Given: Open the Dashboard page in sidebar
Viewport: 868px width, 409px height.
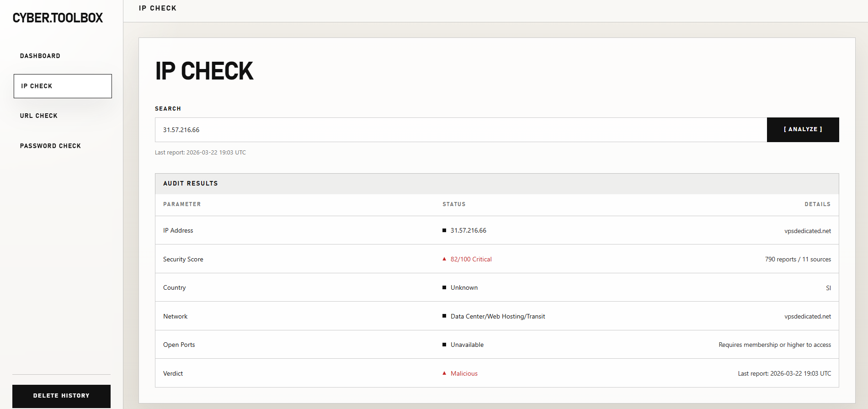Looking at the screenshot, I should 40,56.
